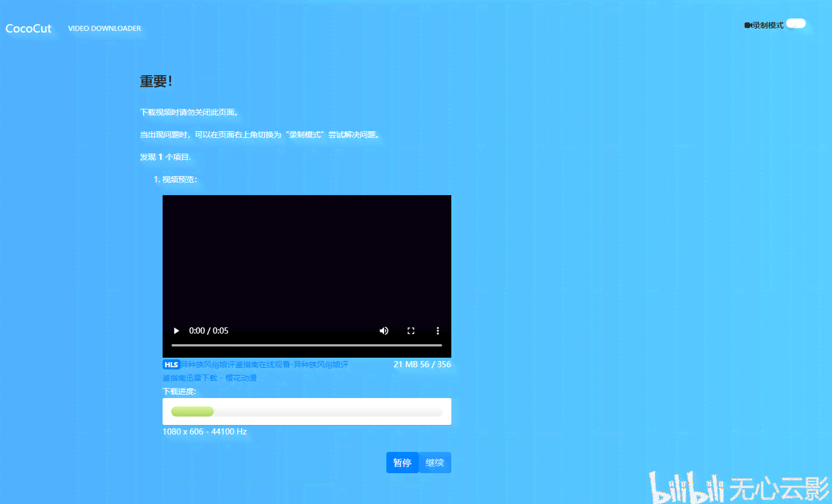Click the video preview seek bar

coord(307,345)
